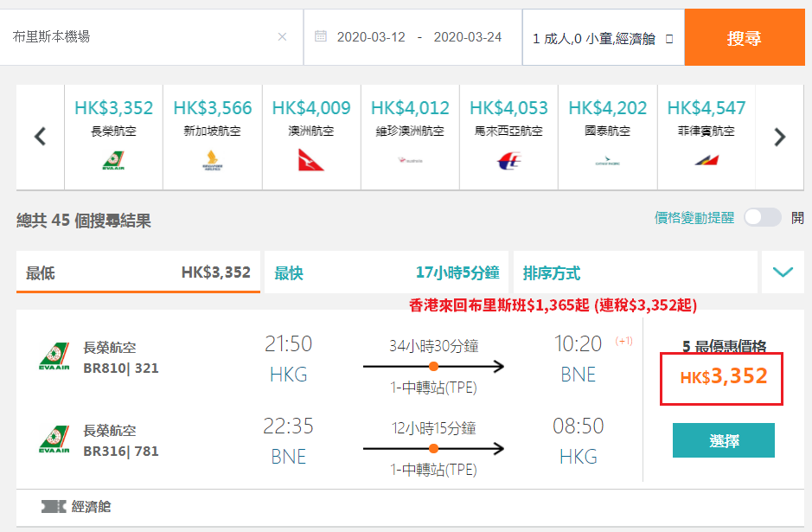
Task: Click the 選擇 button for EVA Air flight
Action: click(x=724, y=441)
